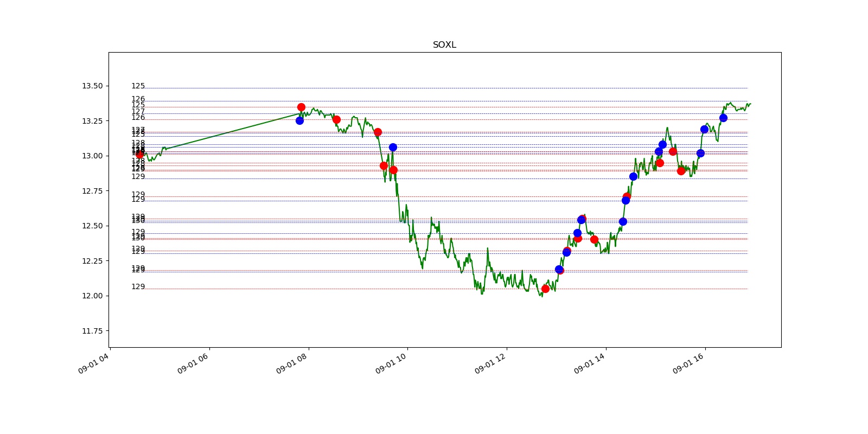Click the red marker at 13.17 before 09:30

(378, 132)
